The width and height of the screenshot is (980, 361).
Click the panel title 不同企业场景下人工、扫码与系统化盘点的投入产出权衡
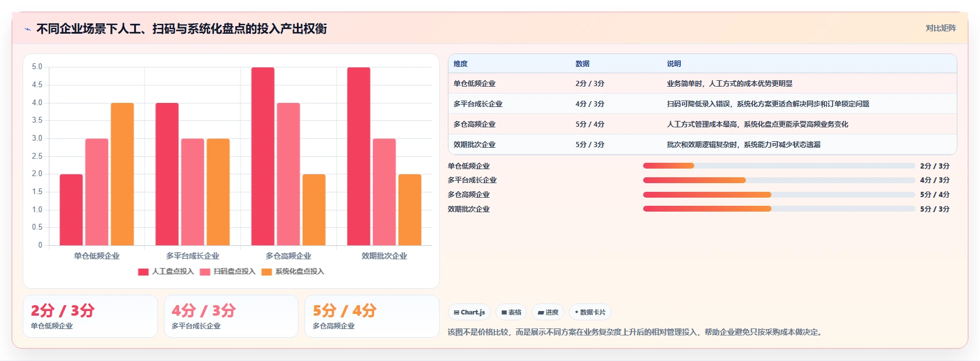(181, 28)
